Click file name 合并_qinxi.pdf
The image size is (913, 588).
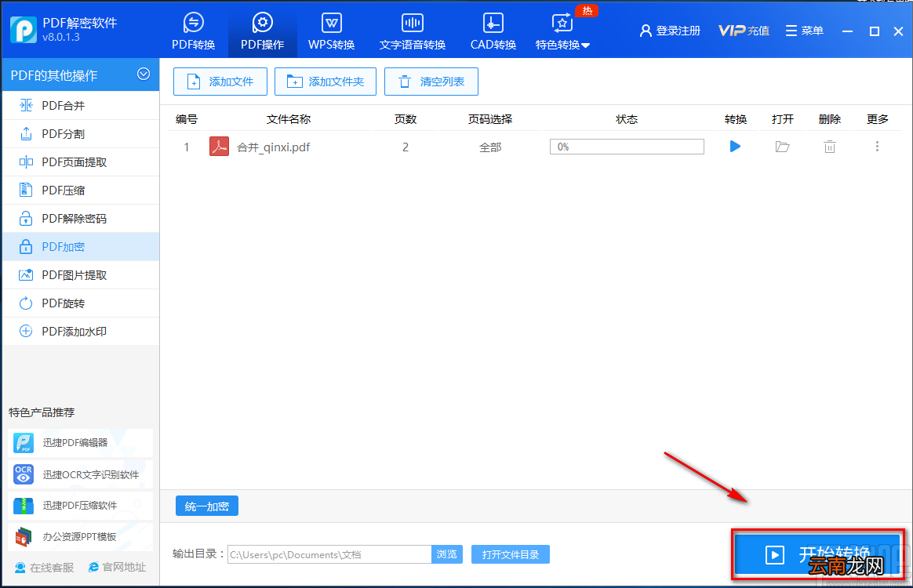[x=273, y=147]
